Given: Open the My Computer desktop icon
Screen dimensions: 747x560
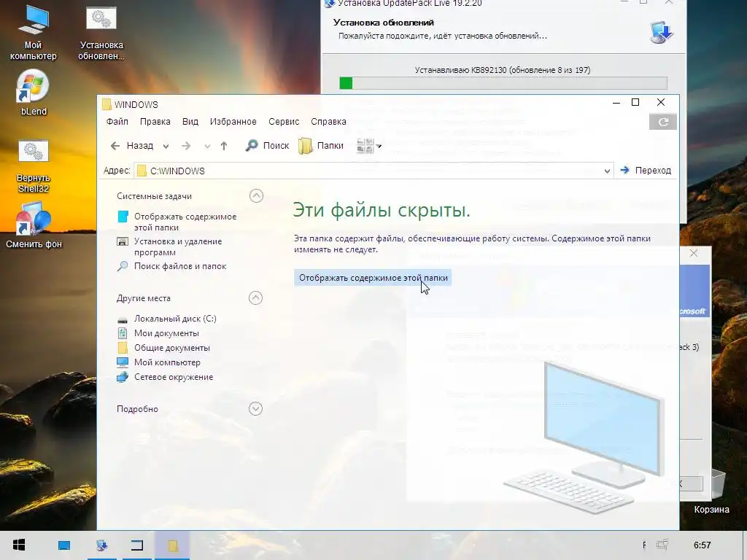Looking at the screenshot, I should 33,34.
